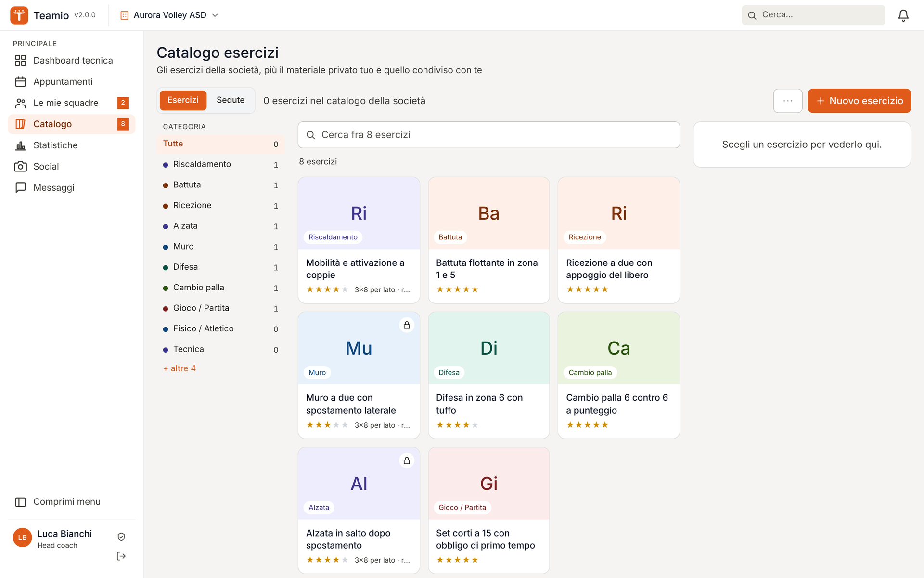Go to Appuntamenti calendar
The image size is (924, 578).
point(72,81)
